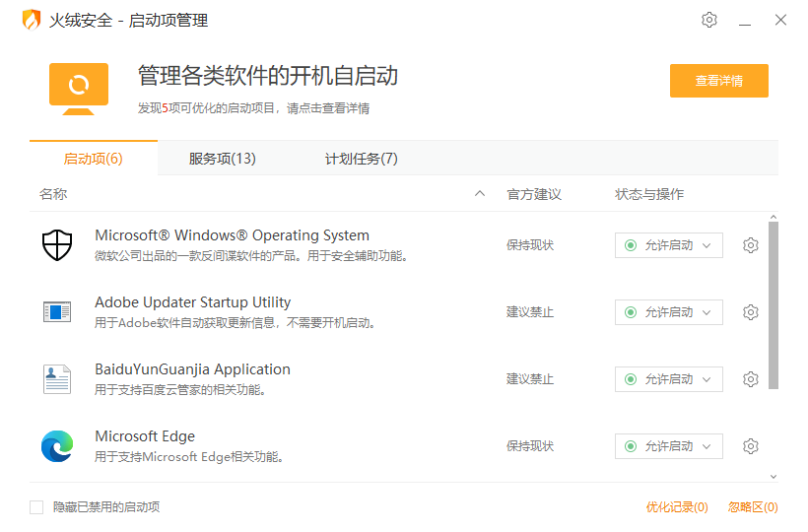Select Adobe Updater Startup Utility entry name
Viewport: 808px width, 532px height.
(x=193, y=302)
